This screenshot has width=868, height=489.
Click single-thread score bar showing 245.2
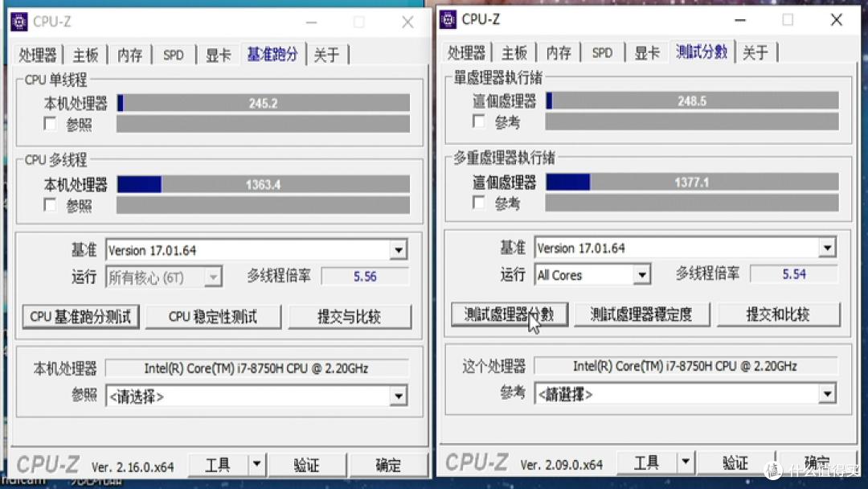click(x=264, y=103)
